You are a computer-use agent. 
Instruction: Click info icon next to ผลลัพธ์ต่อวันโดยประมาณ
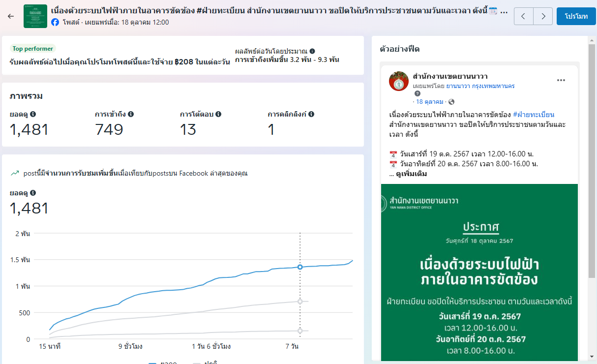312,51
